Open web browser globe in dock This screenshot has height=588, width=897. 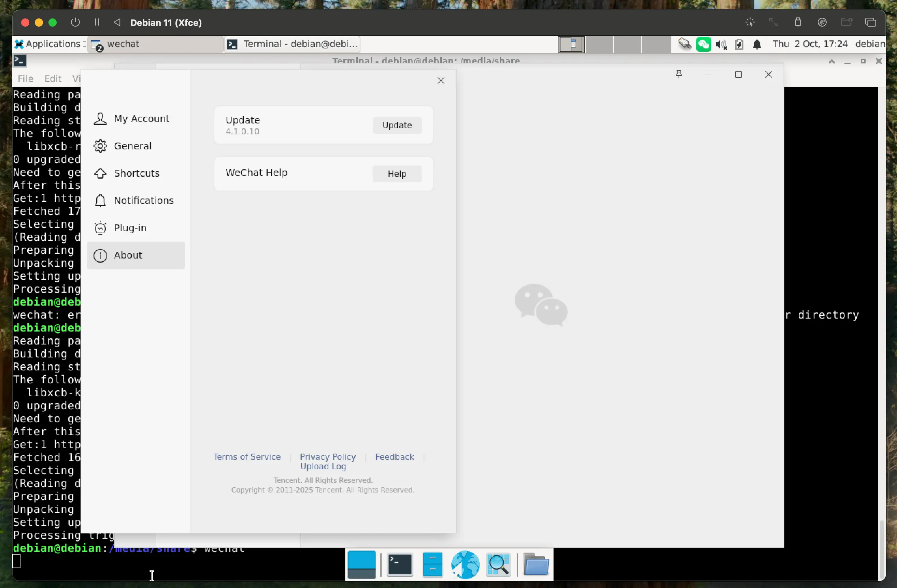click(465, 564)
